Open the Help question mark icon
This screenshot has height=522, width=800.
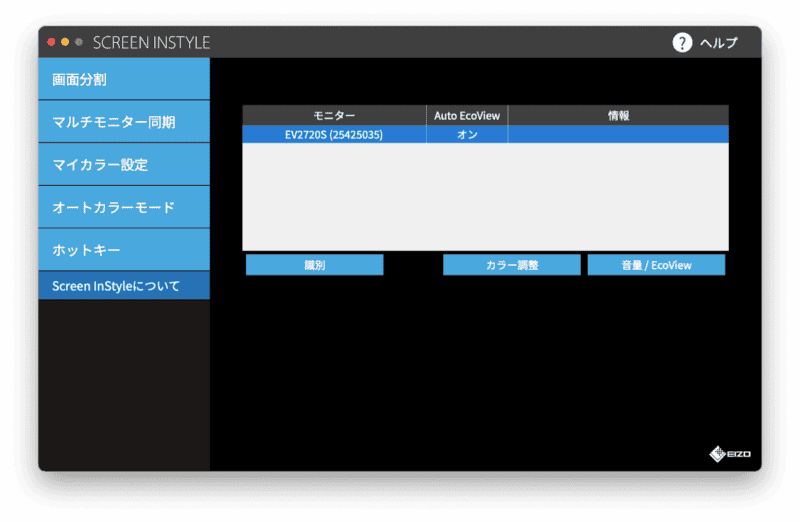coord(682,42)
